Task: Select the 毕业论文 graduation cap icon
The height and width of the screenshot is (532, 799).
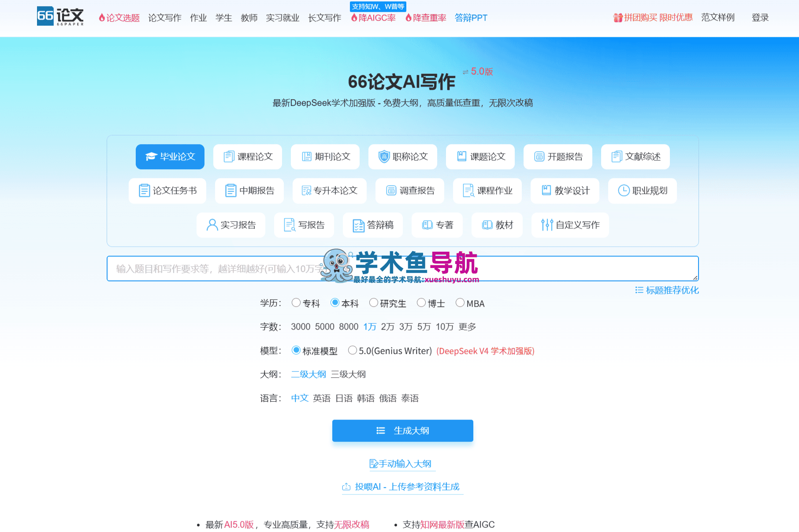Action: tap(151, 156)
